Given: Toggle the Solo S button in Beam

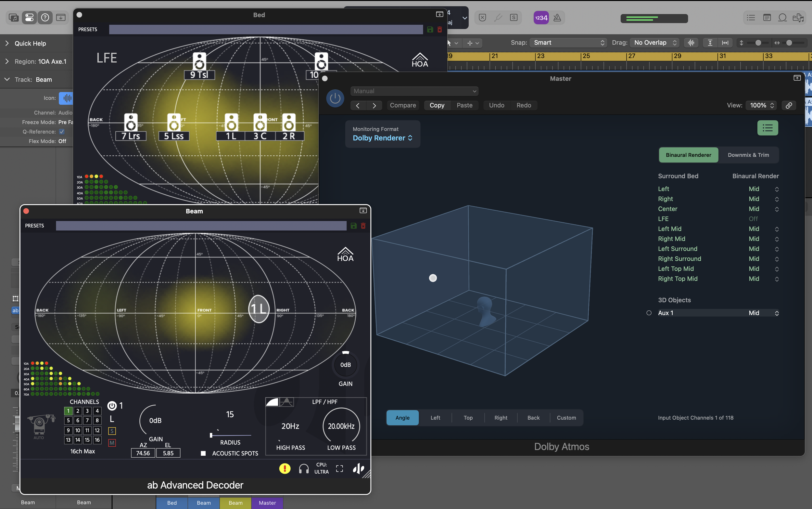Looking at the screenshot, I should coord(112,431).
